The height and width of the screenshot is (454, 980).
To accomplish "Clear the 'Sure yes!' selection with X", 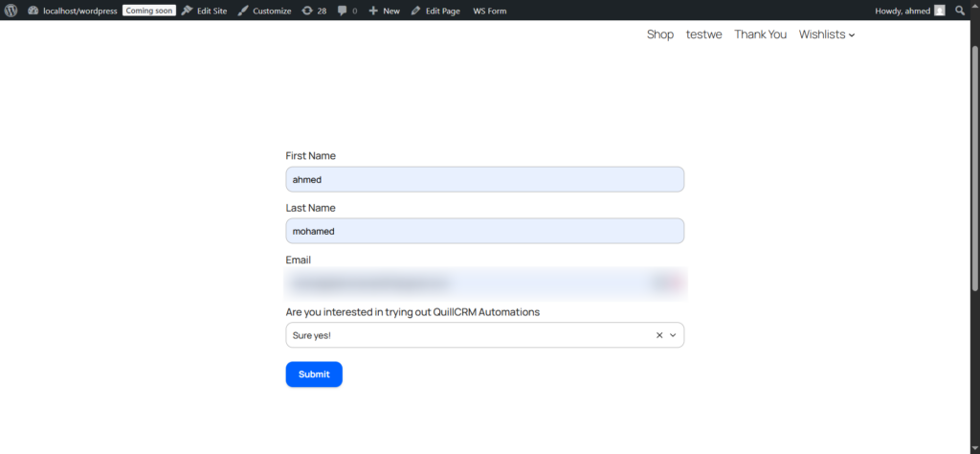I will [659, 335].
